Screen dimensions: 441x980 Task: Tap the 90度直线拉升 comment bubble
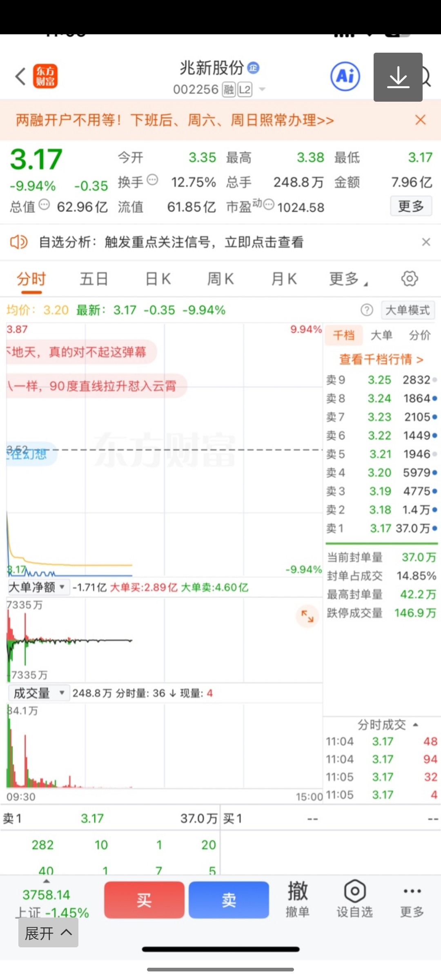pos(96,386)
